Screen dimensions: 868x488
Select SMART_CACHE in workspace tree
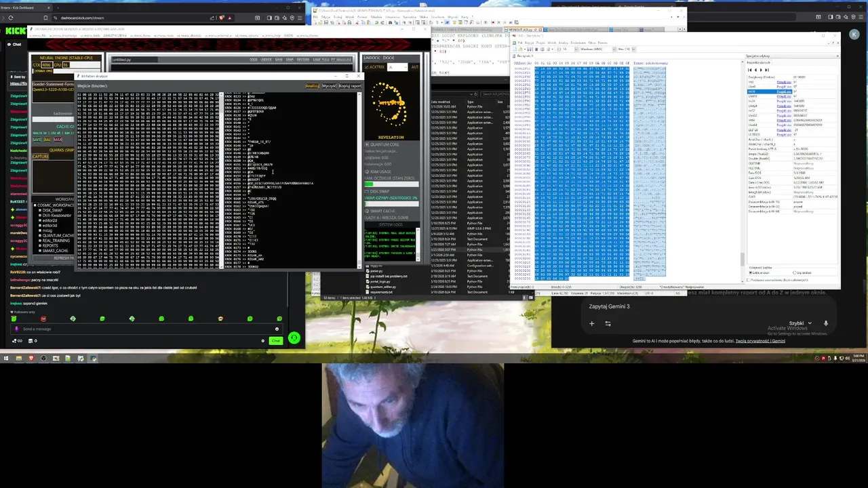click(55, 251)
